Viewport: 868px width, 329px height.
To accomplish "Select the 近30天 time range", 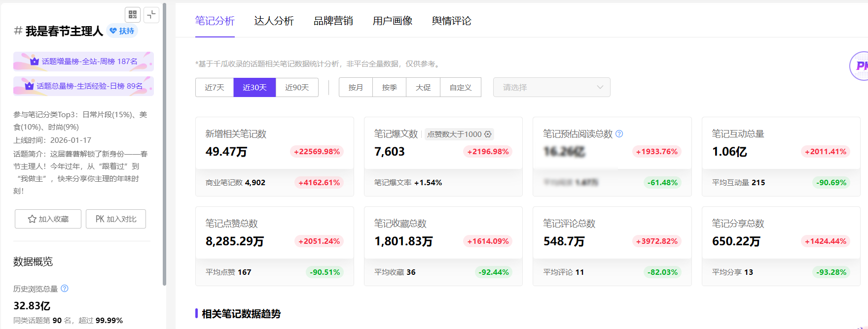I will point(254,87).
